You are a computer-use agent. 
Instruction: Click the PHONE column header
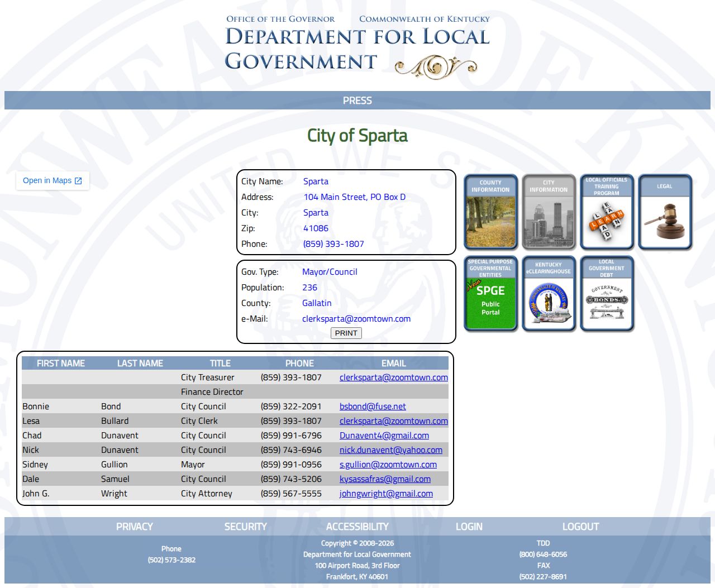(x=299, y=363)
